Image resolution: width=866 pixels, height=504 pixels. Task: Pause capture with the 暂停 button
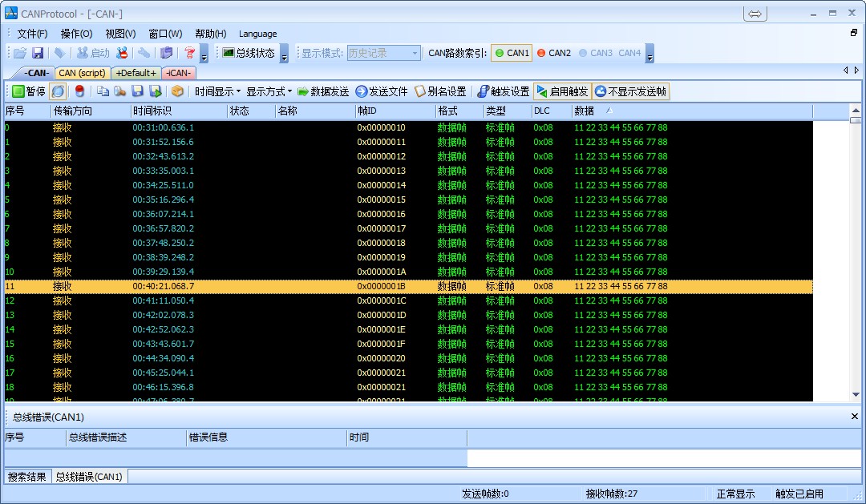[29, 91]
